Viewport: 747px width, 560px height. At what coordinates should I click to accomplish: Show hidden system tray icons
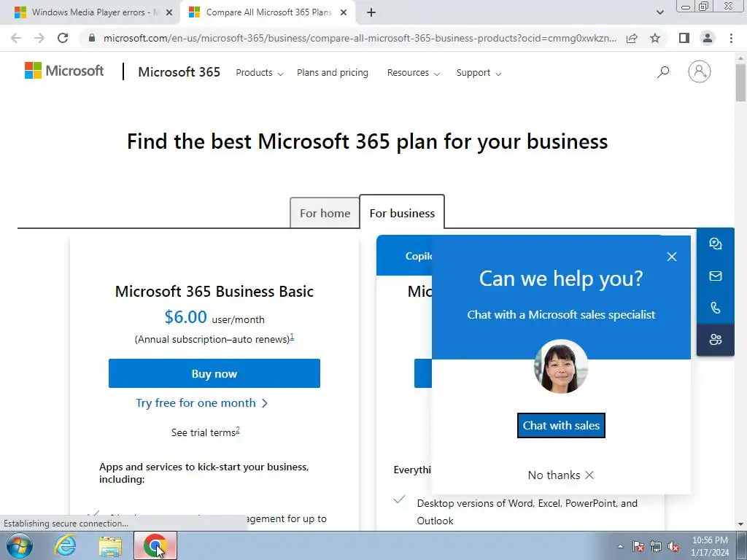620,546
